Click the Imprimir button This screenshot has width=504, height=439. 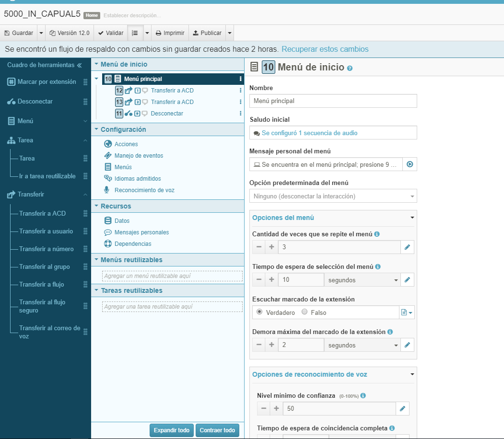coord(170,33)
